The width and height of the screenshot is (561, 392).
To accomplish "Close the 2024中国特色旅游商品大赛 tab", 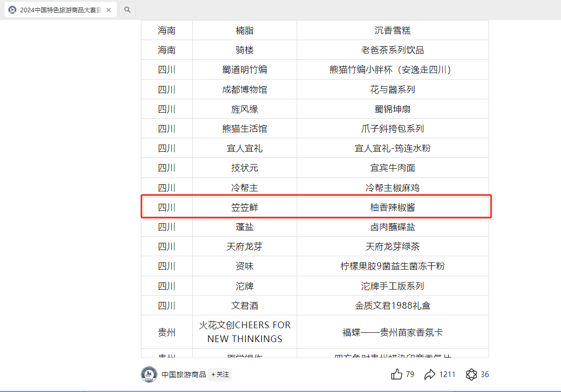I will (x=109, y=10).
